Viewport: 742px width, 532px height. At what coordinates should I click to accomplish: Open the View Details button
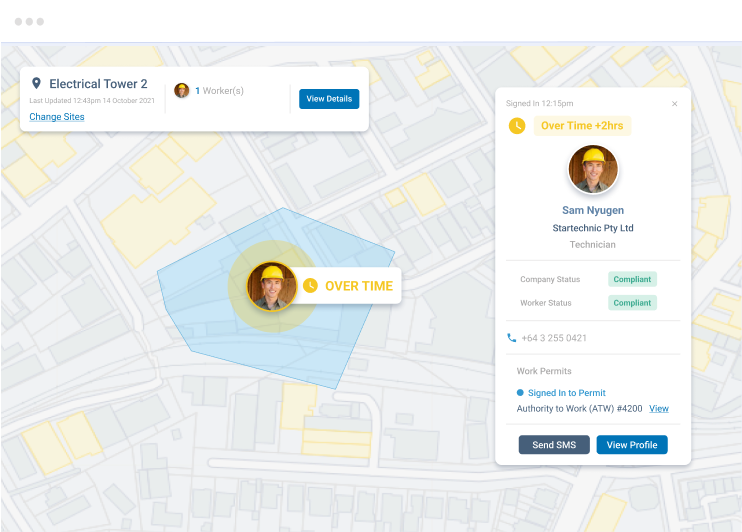click(329, 99)
